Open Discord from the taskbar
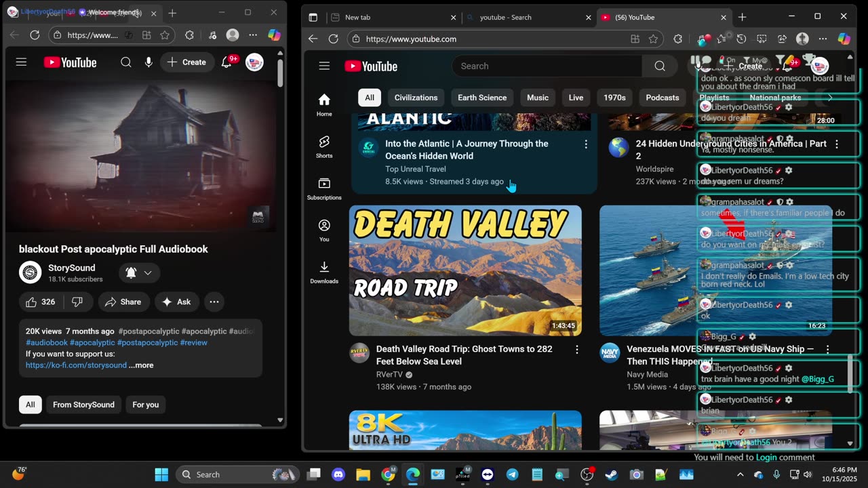This screenshot has width=868, height=488. [338, 474]
